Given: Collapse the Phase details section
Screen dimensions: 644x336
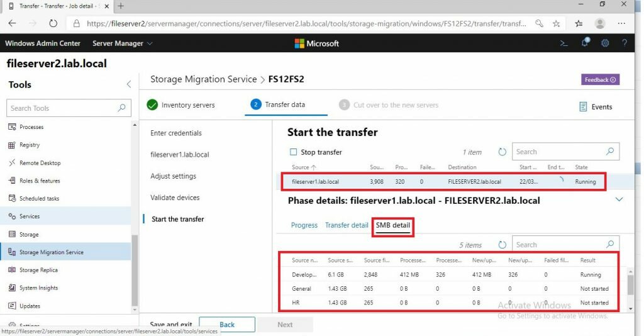Looking at the screenshot, I should tap(619, 199).
